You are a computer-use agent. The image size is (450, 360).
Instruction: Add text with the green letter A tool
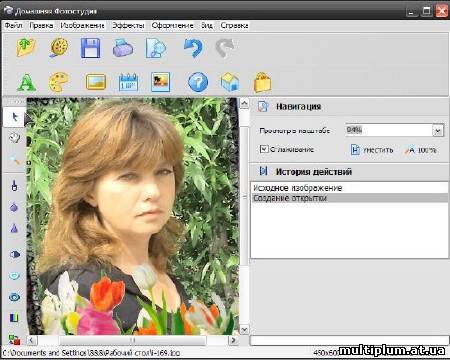coord(26,82)
